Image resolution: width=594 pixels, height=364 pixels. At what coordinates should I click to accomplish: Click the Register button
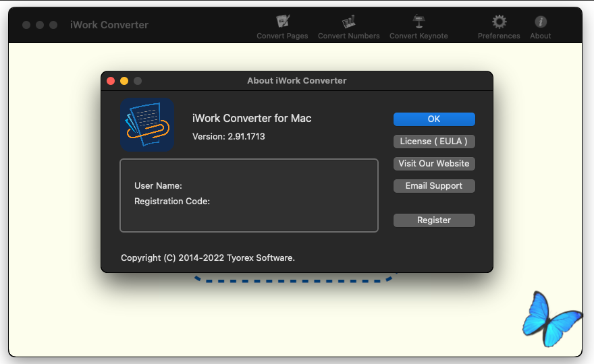coord(434,220)
